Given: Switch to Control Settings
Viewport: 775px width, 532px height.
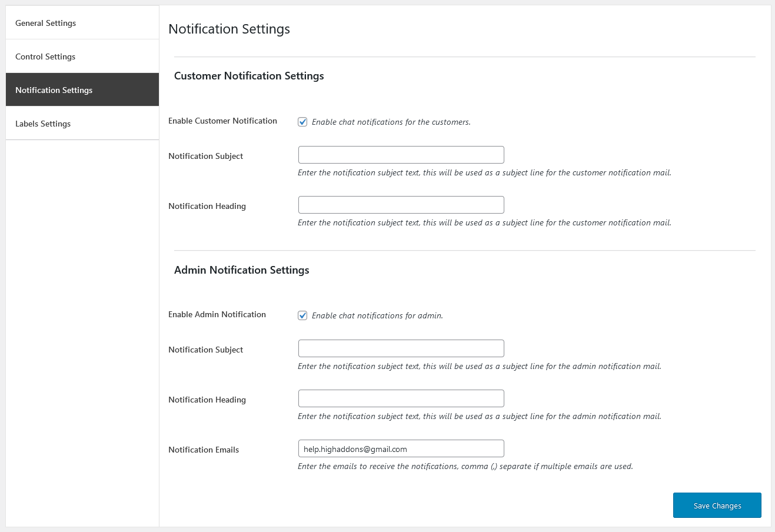Looking at the screenshot, I should point(45,56).
